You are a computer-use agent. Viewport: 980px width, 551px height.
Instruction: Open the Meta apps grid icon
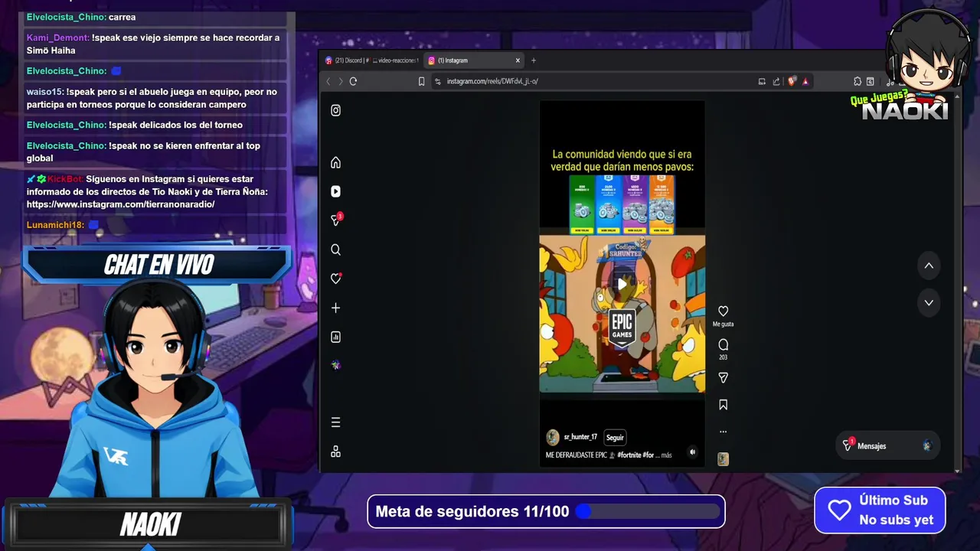point(335,452)
